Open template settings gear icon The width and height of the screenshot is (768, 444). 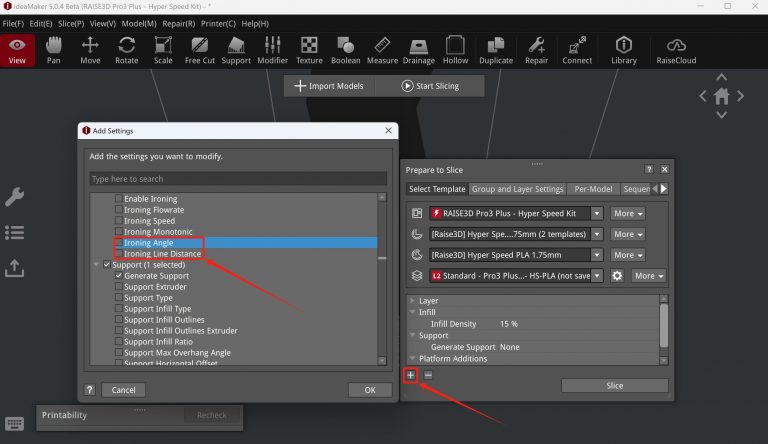[x=617, y=276]
